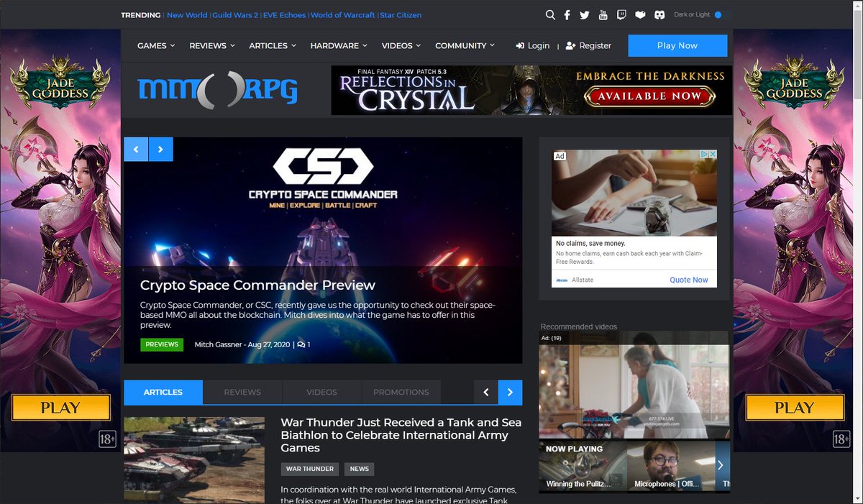
Task: Toggle the Dark or Light switch
Action: coord(722,14)
